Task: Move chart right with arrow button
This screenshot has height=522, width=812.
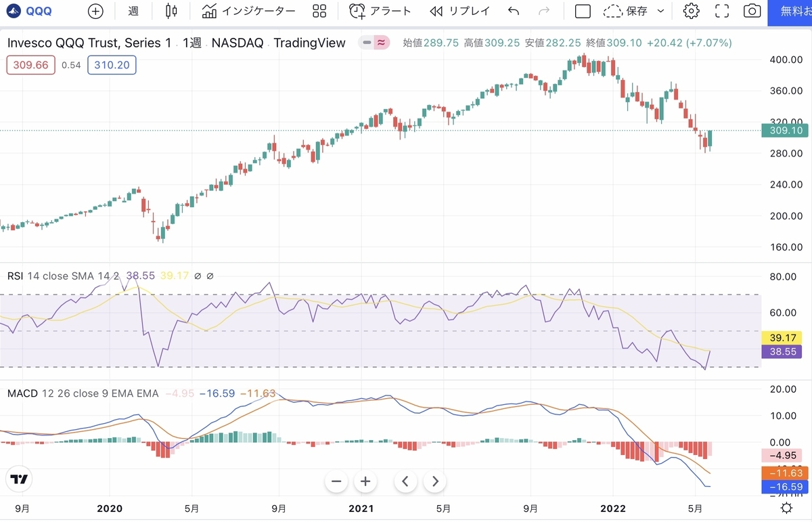Action: click(x=435, y=481)
